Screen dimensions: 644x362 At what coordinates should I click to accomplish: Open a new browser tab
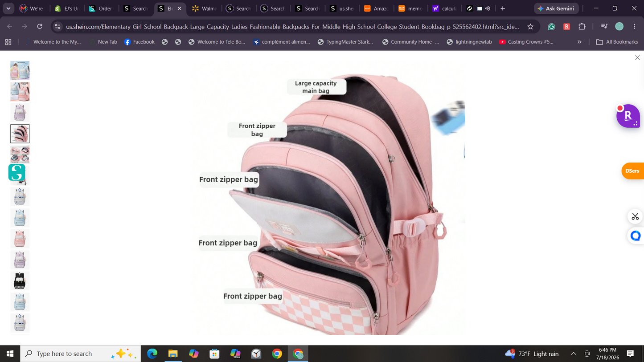(503, 8)
